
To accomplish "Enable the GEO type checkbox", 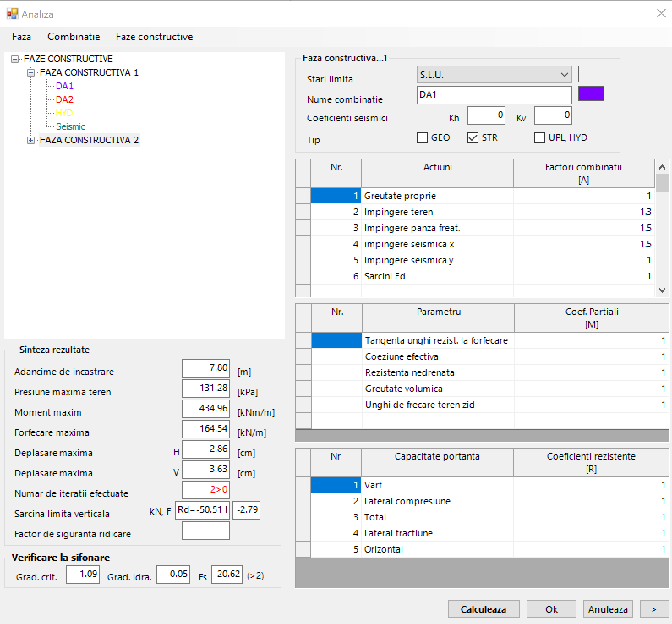I will [x=422, y=138].
